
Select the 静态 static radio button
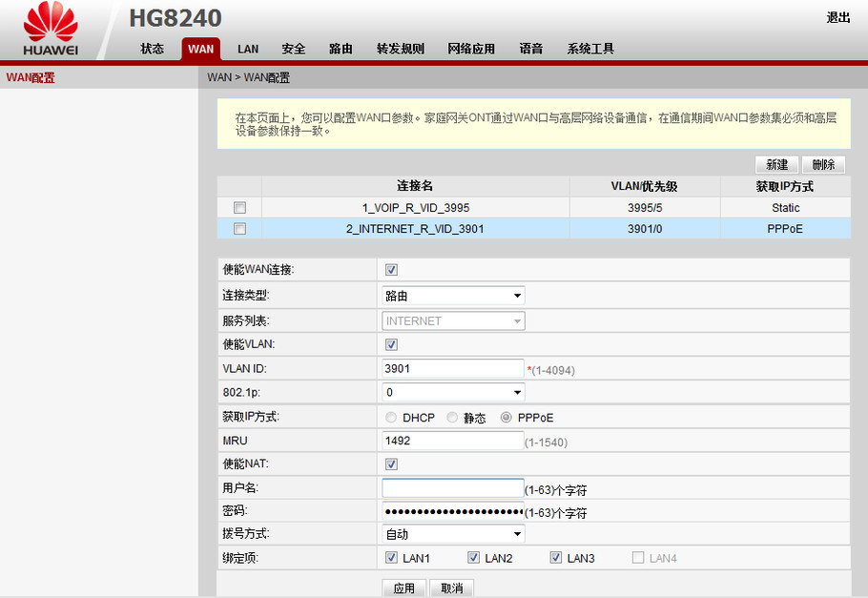pos(452,417)
